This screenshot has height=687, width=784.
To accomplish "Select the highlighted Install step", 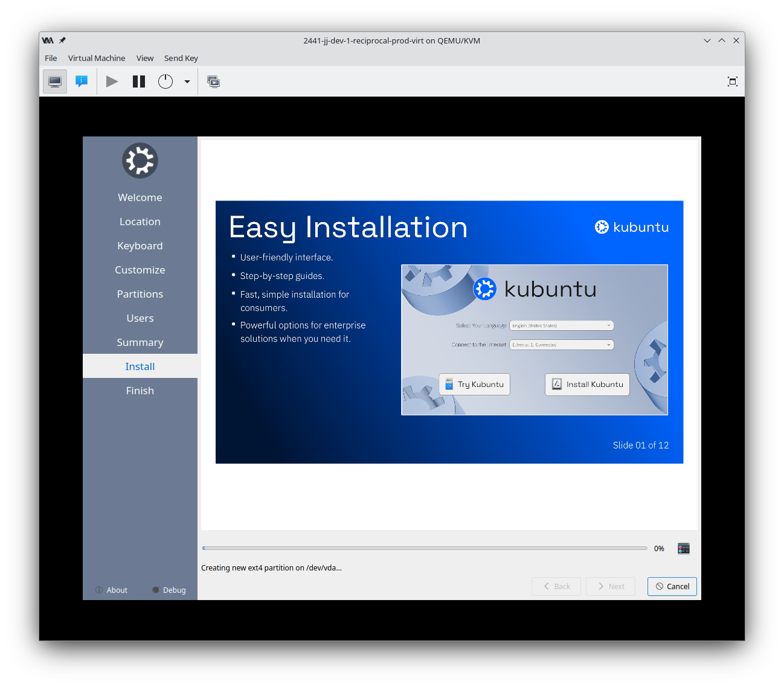I will [x=140, y=366].
